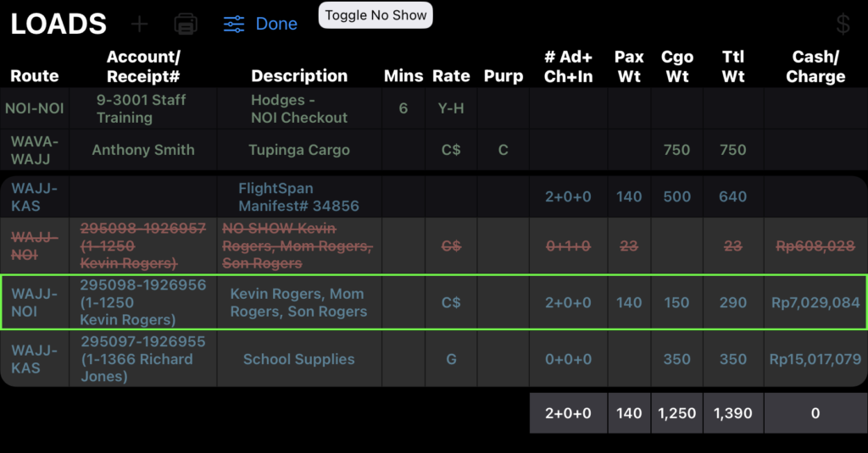868x453 pixels.
Task: Click the dollar sign icon
Action: pos(843,24)
